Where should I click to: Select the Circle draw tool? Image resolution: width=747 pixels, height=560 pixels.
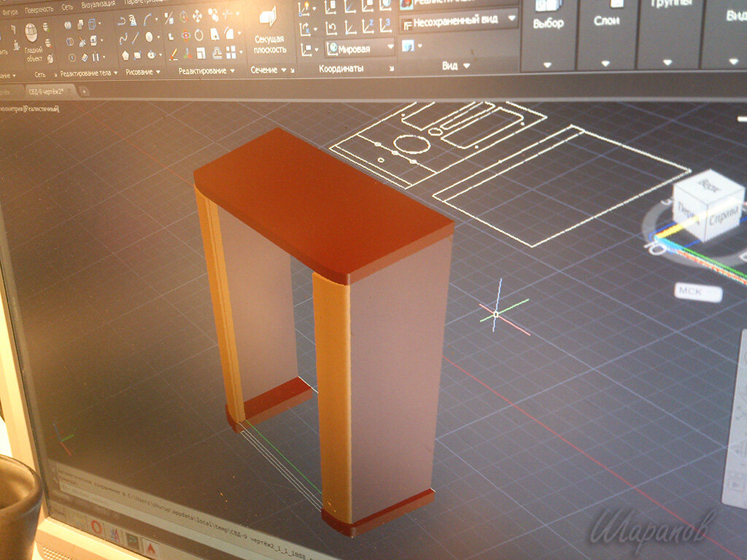(x=149, y=36)
